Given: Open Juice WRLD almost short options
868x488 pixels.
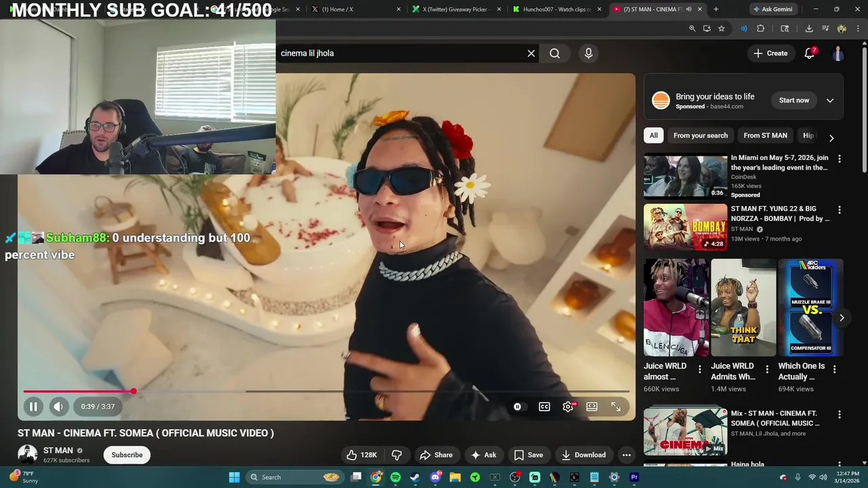Looking at the screenshot, I should [700, 369].
